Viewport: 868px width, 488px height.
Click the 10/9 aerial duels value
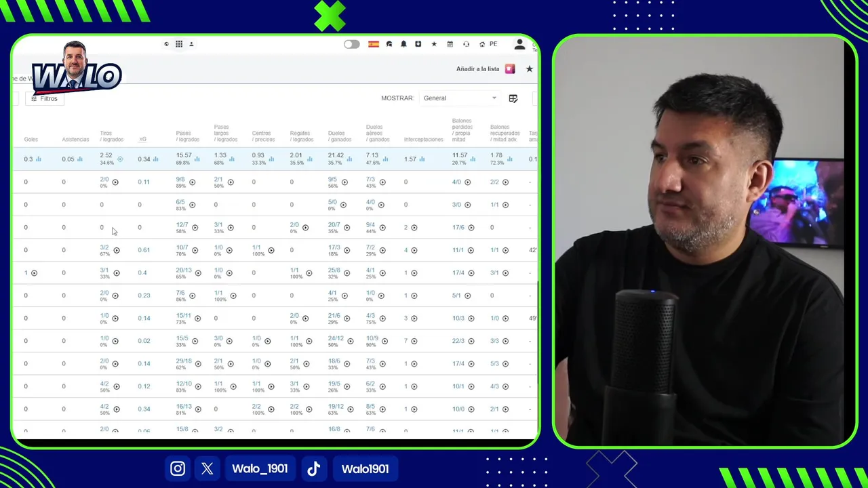point(372,338)
